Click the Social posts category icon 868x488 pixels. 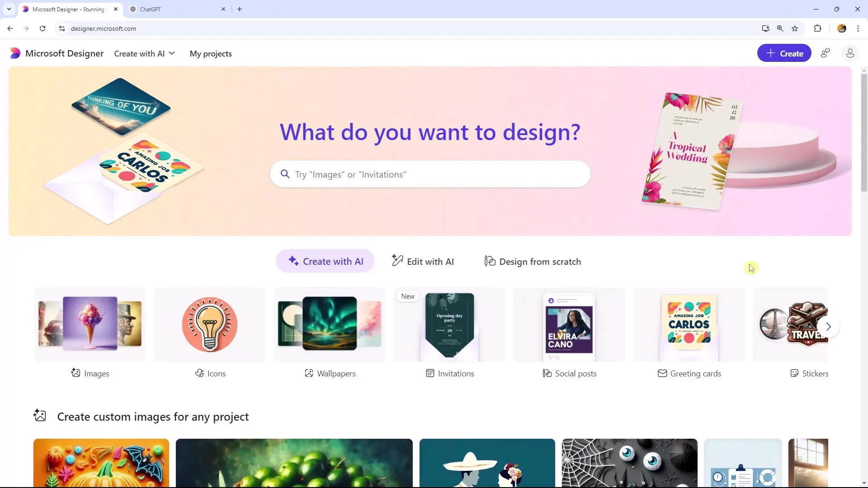tap(547, 373)
